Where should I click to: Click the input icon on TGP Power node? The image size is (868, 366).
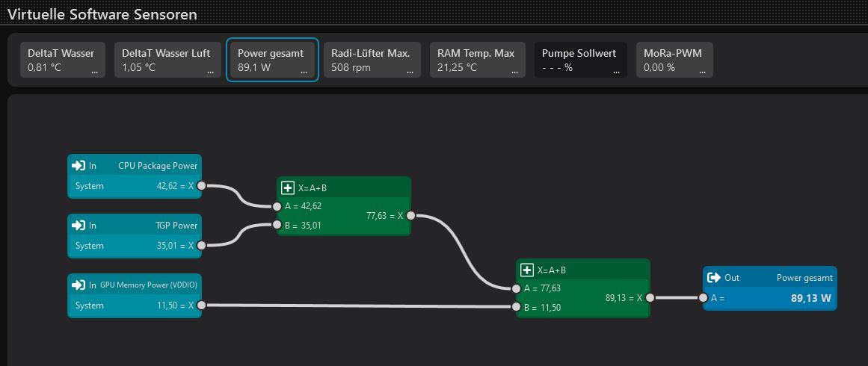(79, 225)
